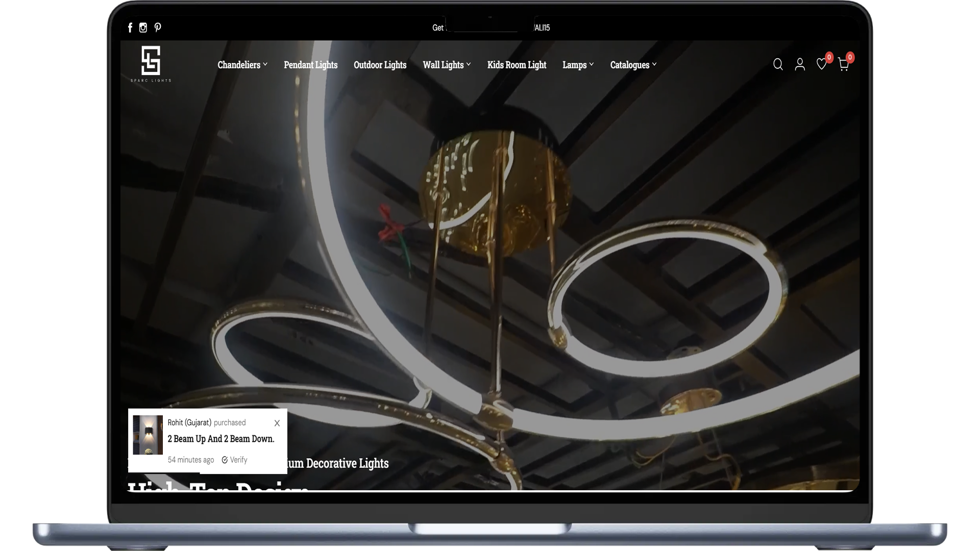This screenshot has height=551, width=980.
Task: Click the Sparc Lights logo
Action: coord(151,63)
